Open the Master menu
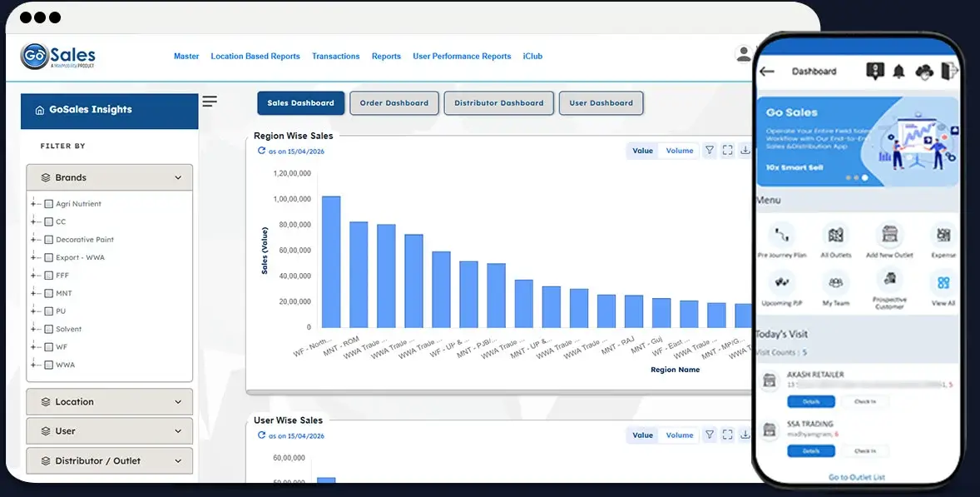The image size is (980, 497). [x=186, y=57]
